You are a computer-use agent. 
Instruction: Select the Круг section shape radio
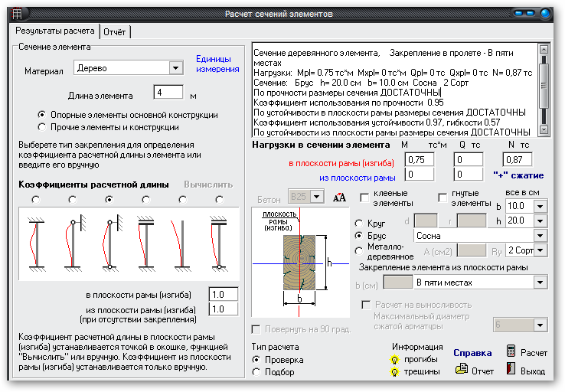coord(360,223)
